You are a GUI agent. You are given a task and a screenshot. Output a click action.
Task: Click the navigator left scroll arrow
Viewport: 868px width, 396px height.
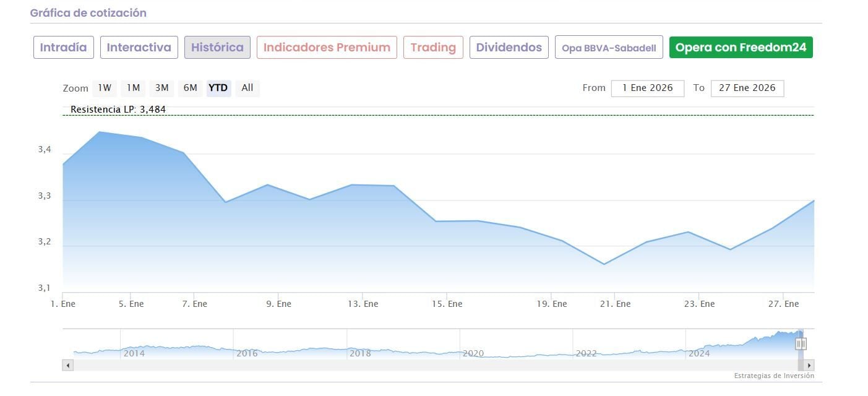coord(68,365)
